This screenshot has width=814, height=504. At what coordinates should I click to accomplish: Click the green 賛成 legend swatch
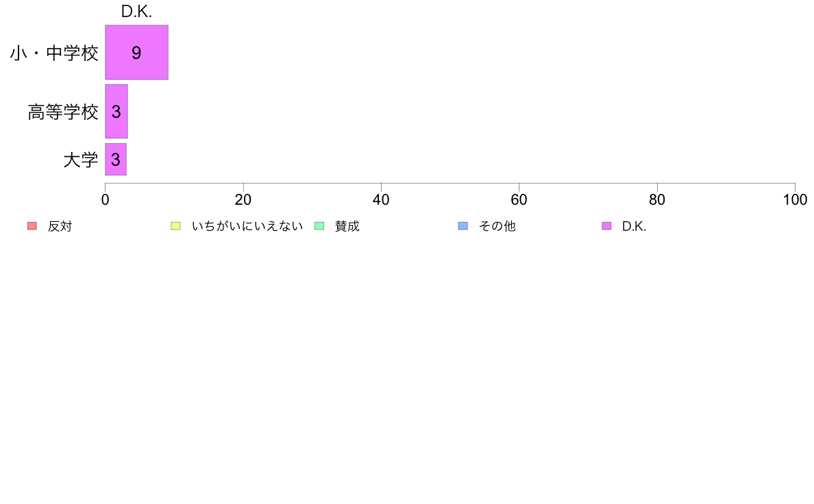319,226
